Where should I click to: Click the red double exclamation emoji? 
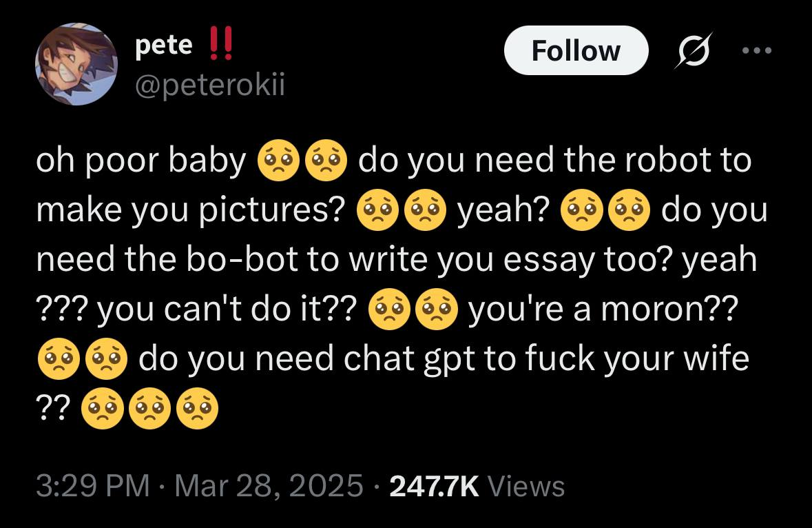(220, 44)
